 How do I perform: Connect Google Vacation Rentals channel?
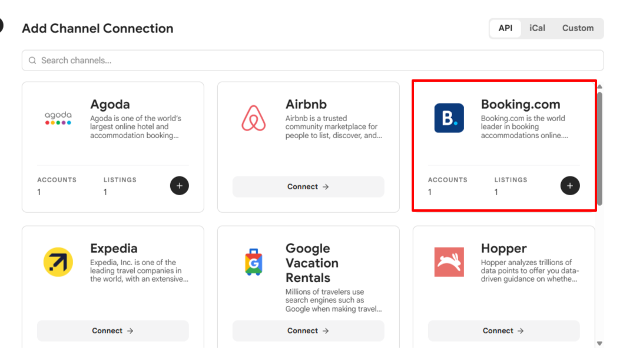click(309, 330)
